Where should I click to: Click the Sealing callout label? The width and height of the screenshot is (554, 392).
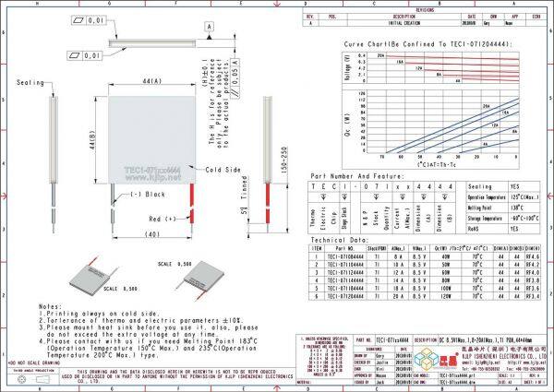point(31,83)
